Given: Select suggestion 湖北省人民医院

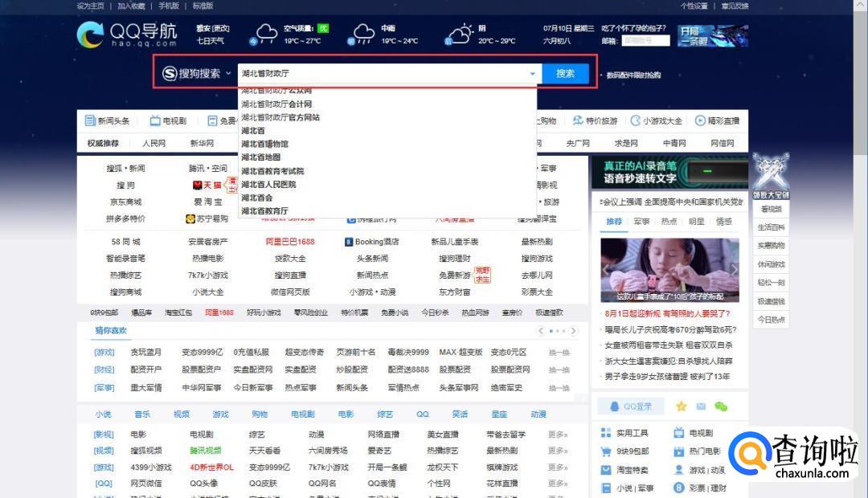Looking at the screenshot, I should click(x=268, y=184).
